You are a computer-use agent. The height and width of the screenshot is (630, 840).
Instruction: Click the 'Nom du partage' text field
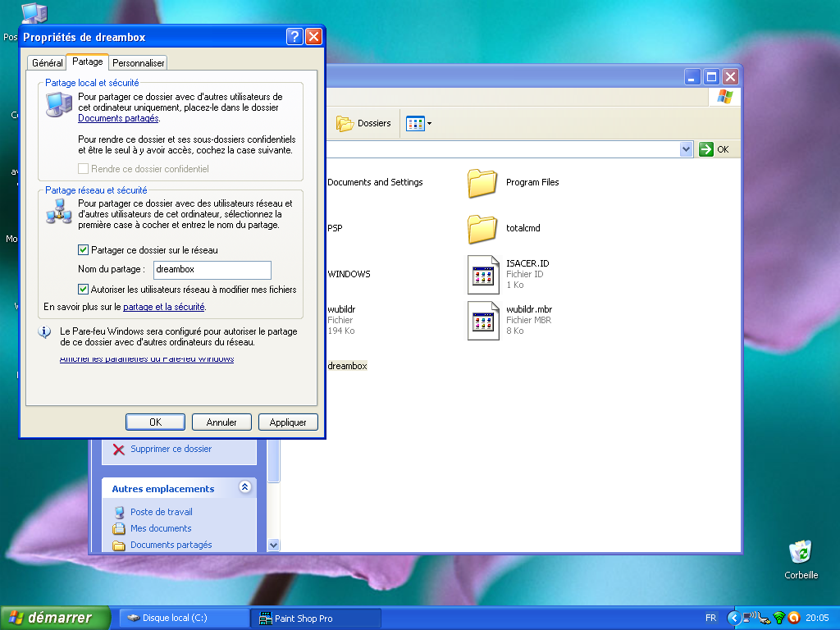click(x=212, y=270)
